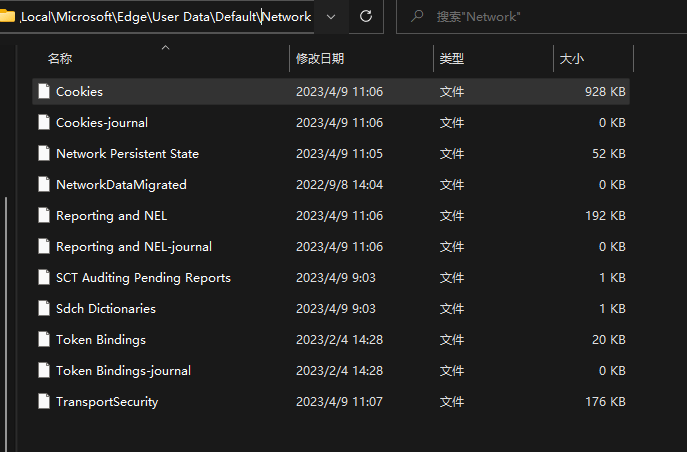This screenshot has width=687, height=452.
Task: Toggle the sort direction arrow above 名称
Action: click(x=165, y=47)
